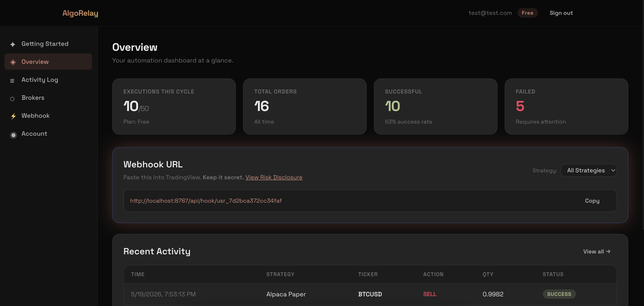
Task: Click the ACTION column header
Action: tap(433, 274)
